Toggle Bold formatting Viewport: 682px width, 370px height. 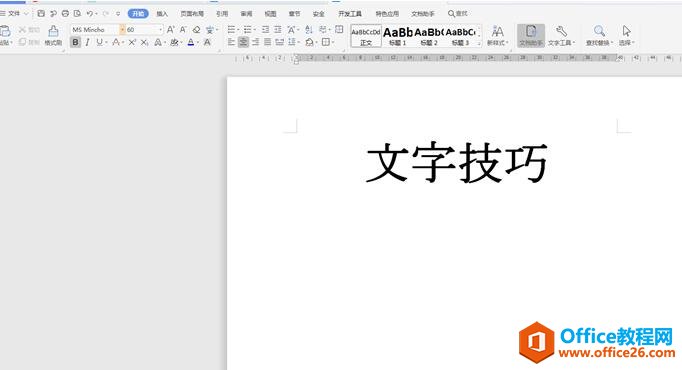[75, 42]
